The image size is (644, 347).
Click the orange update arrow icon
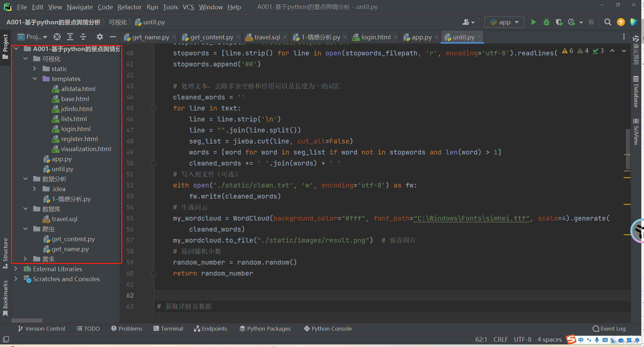[x=621, y=22]
